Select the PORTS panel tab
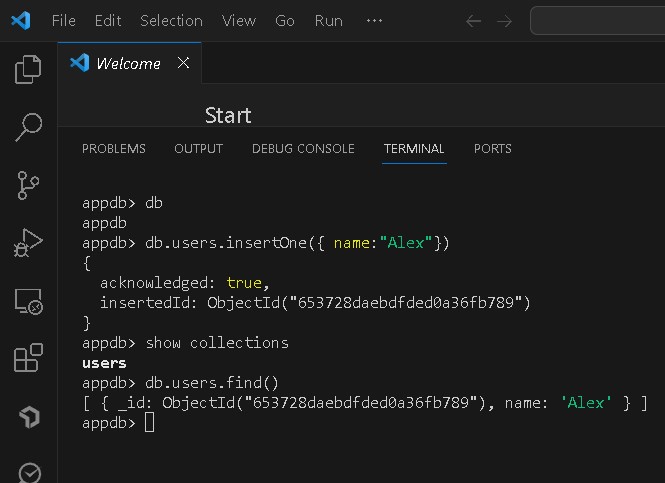The height and width of the screenshot is (483, 665). point(493,149)
